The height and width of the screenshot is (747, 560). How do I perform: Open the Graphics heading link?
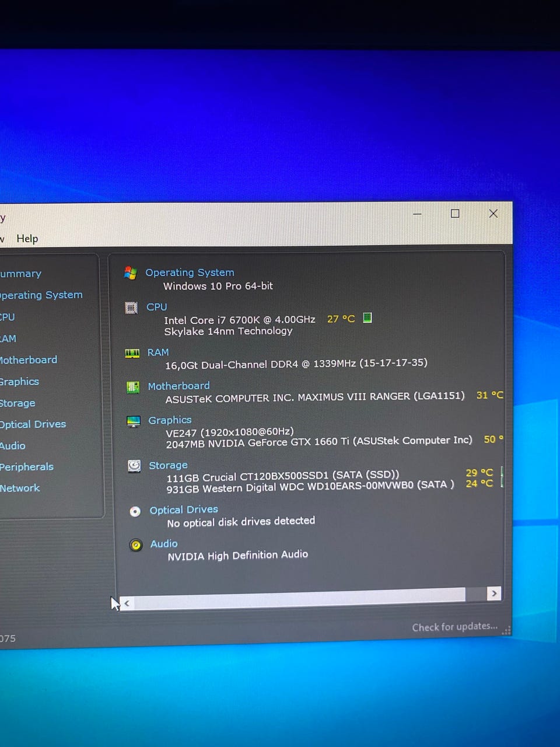point(170,420)
